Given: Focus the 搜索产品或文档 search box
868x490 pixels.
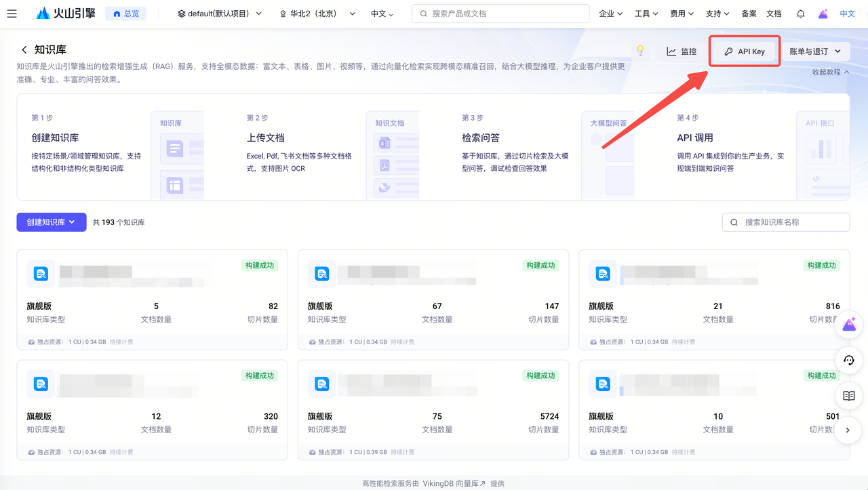Looking at the screenshot, I should click(x=500, y=14).
